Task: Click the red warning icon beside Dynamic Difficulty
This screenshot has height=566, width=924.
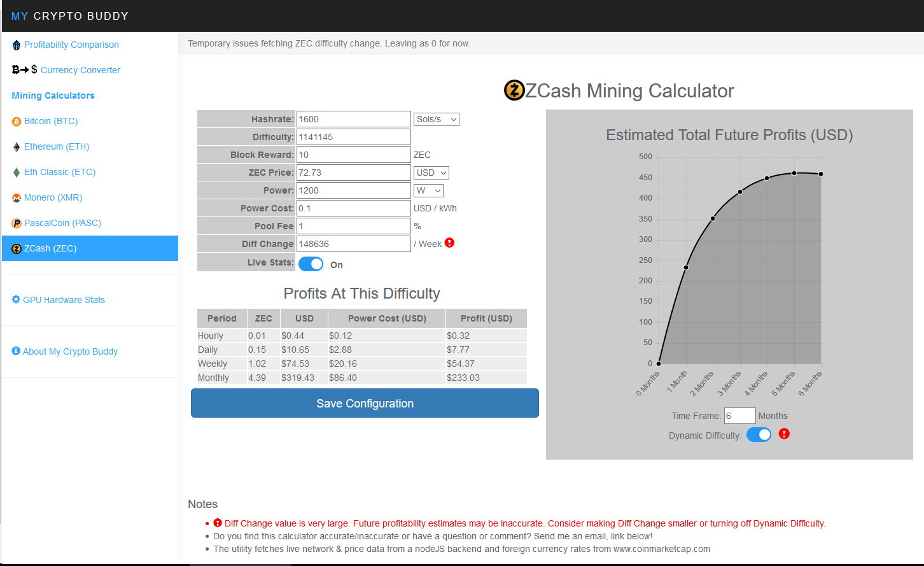Action: pyautogui.click(x=784, y=434)
